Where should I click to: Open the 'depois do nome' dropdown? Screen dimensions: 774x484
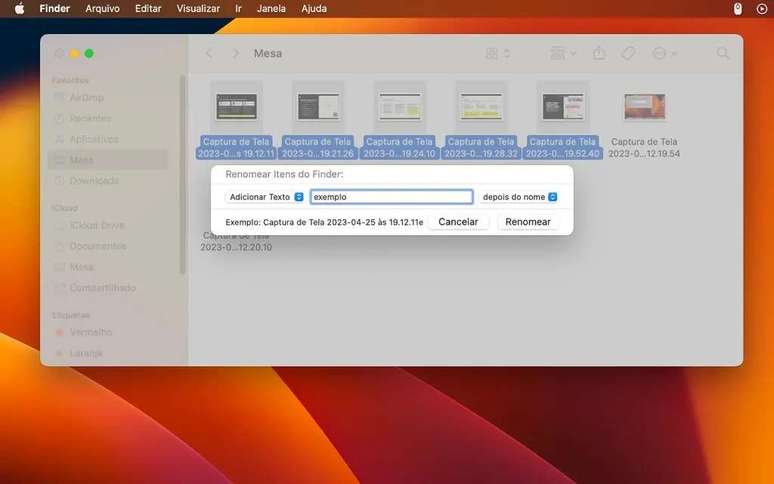point(519,197)
